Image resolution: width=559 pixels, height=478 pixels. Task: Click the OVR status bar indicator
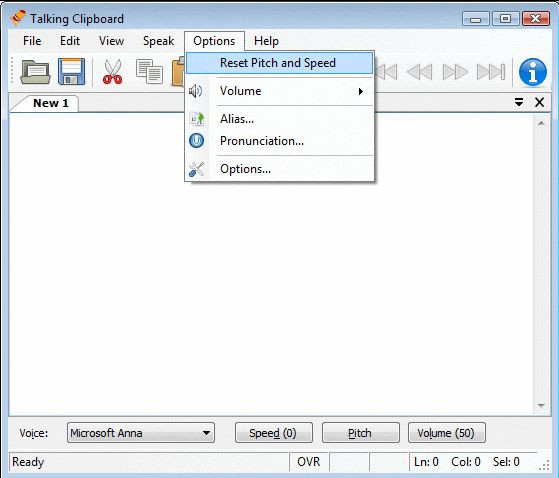(309, 462)
